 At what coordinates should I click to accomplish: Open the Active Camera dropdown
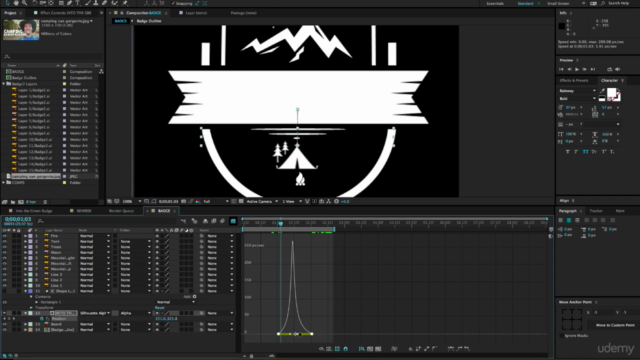[262, 202]
